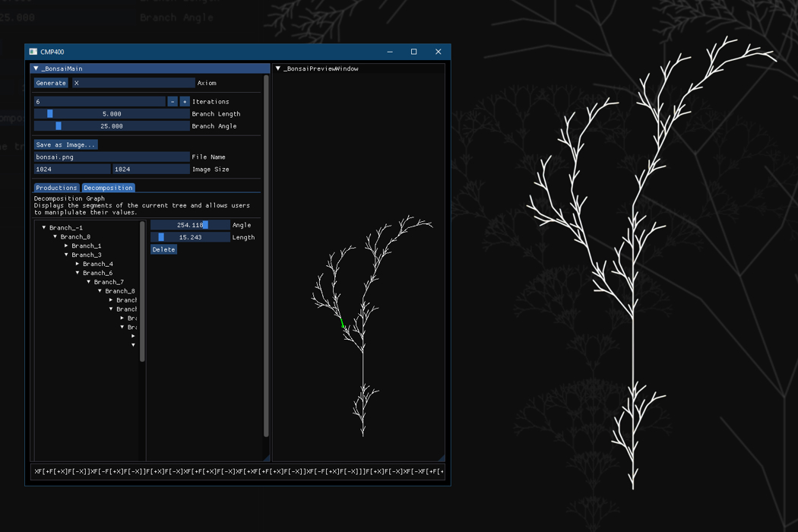Viewport: 798px width, 532px height.
Task: Collapse the _BonsaiMain panel triangle
Action: (36, 68)
